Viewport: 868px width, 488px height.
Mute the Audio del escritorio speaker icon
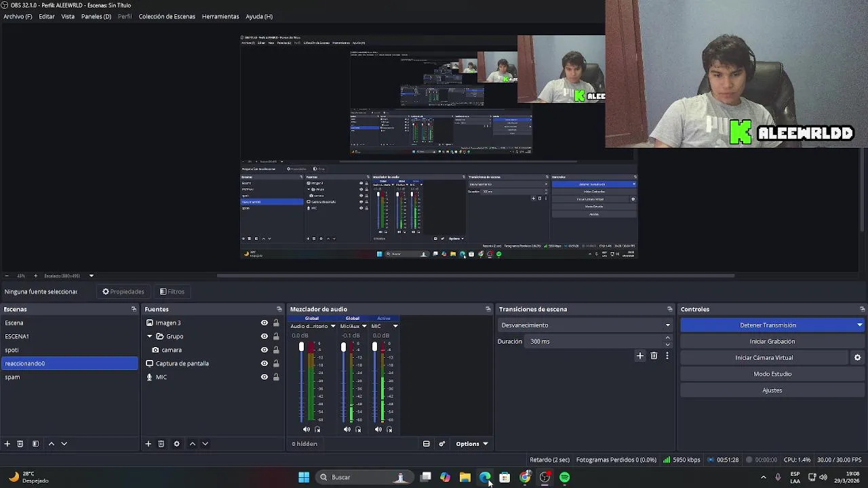pyautogui.click(x=306, y=429)
